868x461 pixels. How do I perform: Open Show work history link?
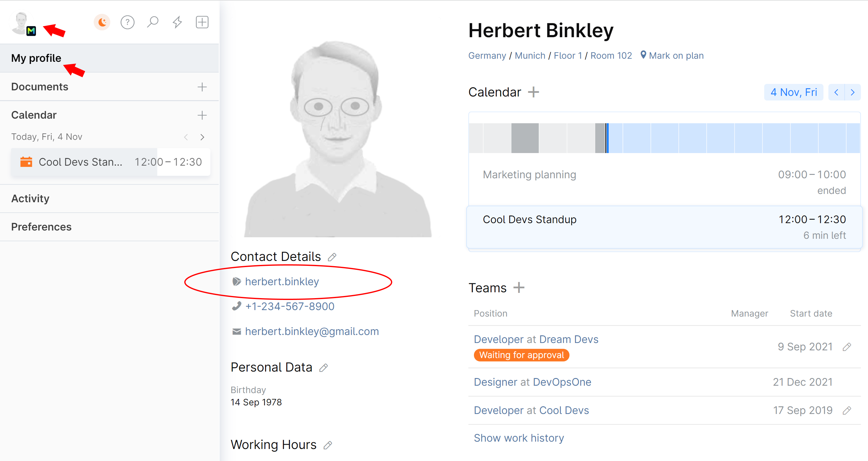tap(517, 437)
